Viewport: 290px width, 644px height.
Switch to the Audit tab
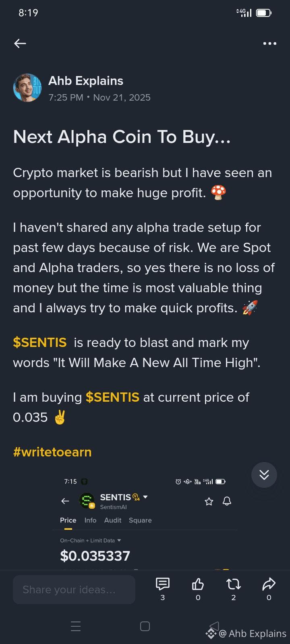pyautogui.click(x=113, y=520)
